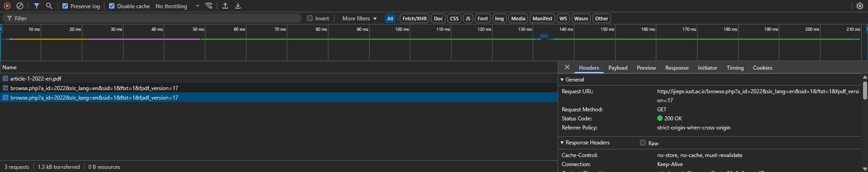Image resolution: width=868 pixels, height=172 pixels.
Task: Enable Raw response headers checkbox
Action: tap(642, 143)
